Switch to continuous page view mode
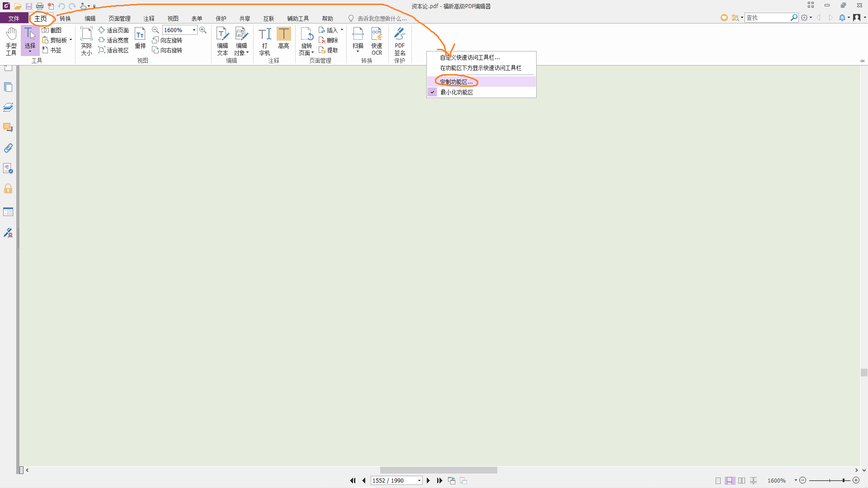This screenshot has height=488, width=868. (730, 481)
